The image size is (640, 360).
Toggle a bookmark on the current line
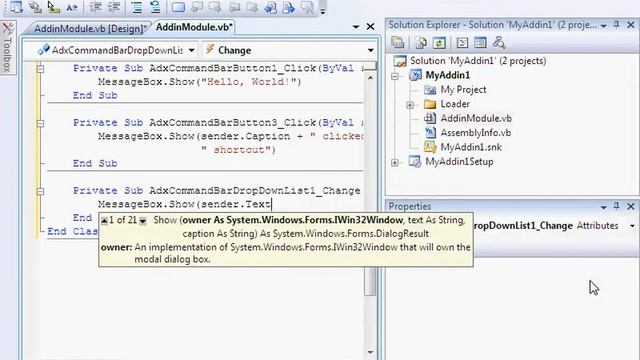[178, 7]
